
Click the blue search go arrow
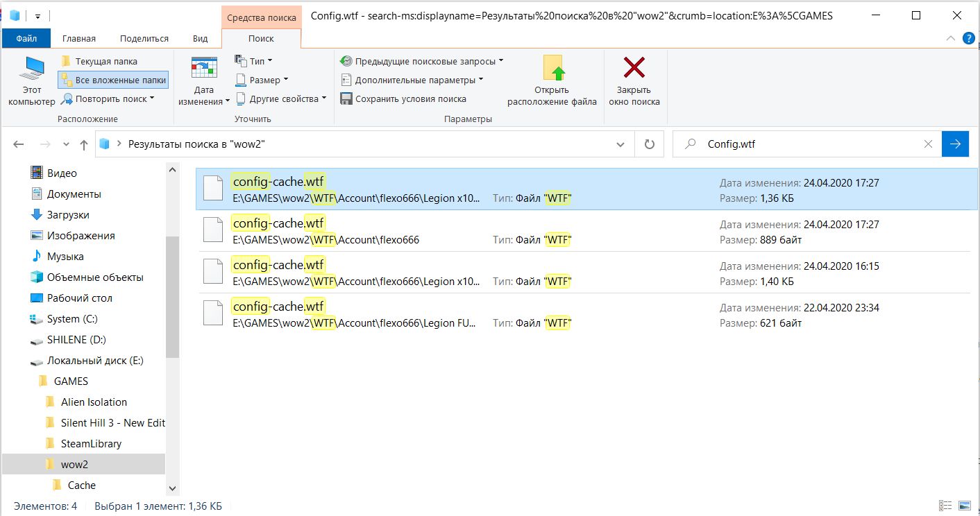[x=955, y=144]
